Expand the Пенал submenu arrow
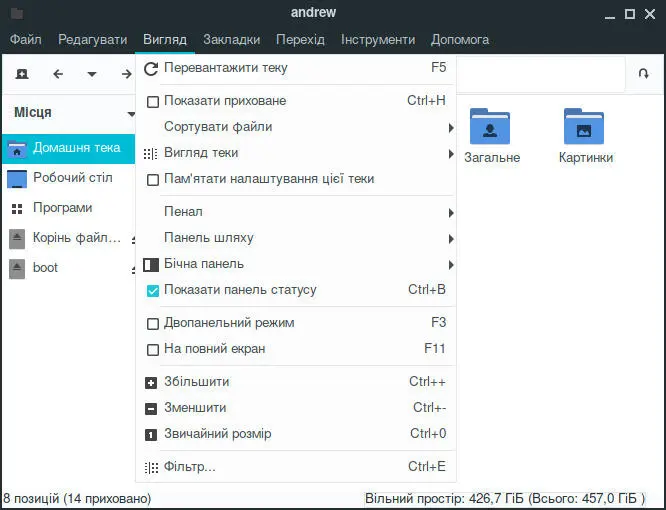The width and height of the screenshot is (666, 510). coord(451,213)
